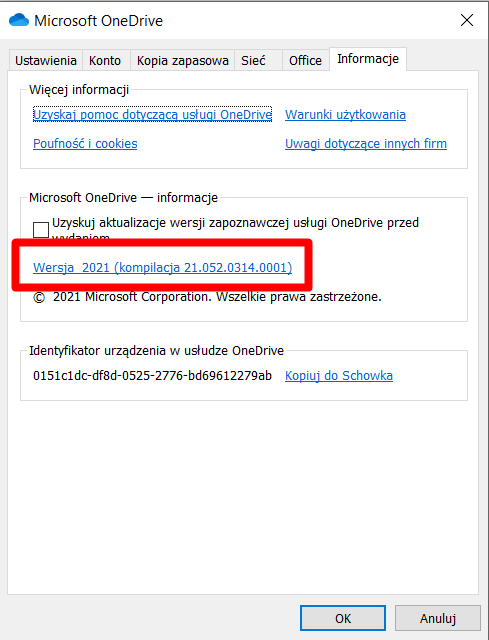Close the Microsoft OneDrive dialog
Screen dimensions: 489x640
tap(467, 20)
